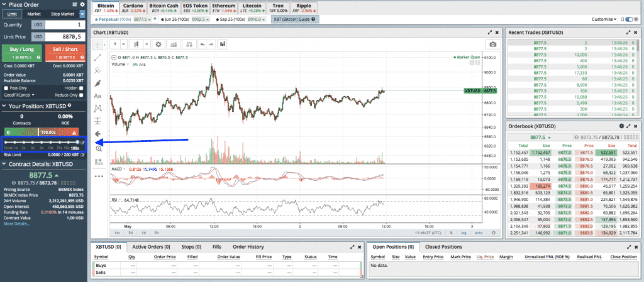Toggle the % scale option on chart
This screenshot has width=644, height=282.
tap(451, 232)
